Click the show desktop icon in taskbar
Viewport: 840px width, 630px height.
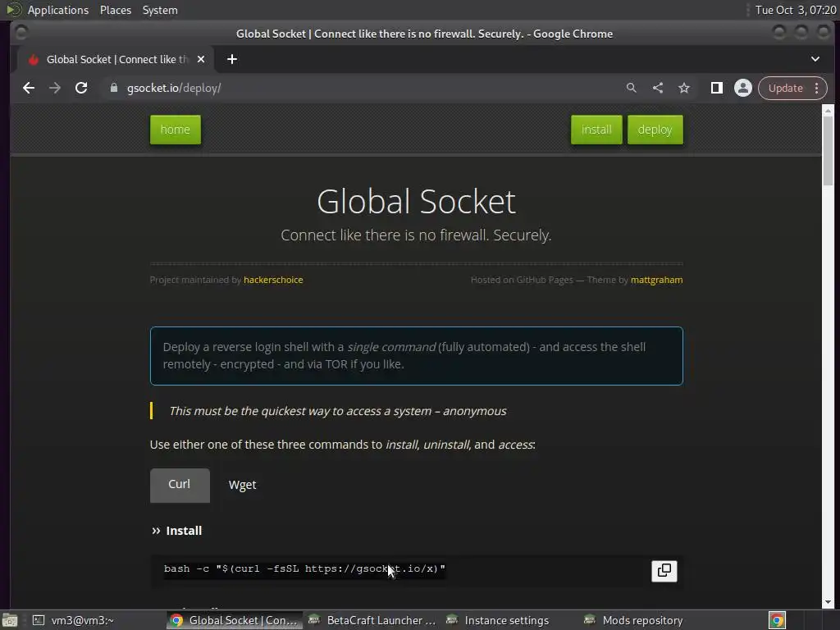pos(9,620)
